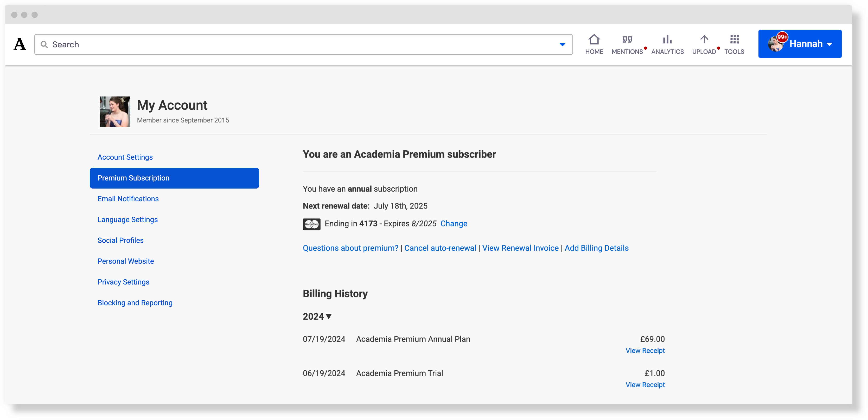Screen dimensions: 868x420
Task: Open the Hannah user menu dropdown
Action: (x=800, y=44)
